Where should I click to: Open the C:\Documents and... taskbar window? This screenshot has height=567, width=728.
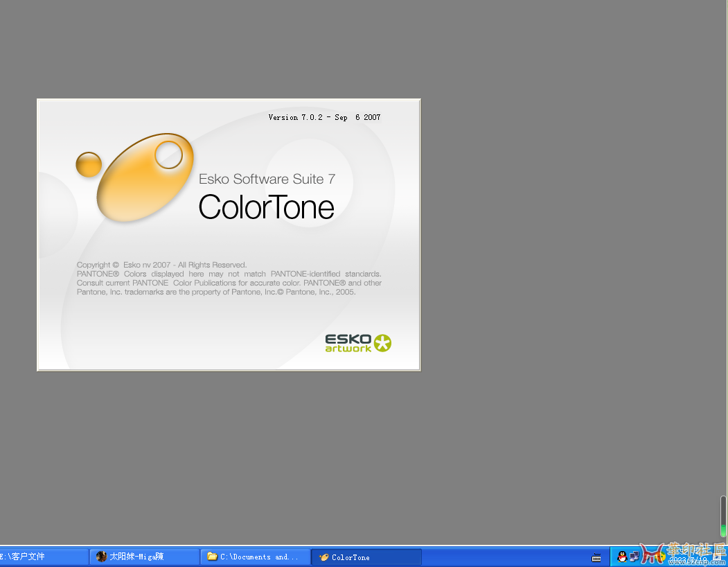click(x=255, y=557)
